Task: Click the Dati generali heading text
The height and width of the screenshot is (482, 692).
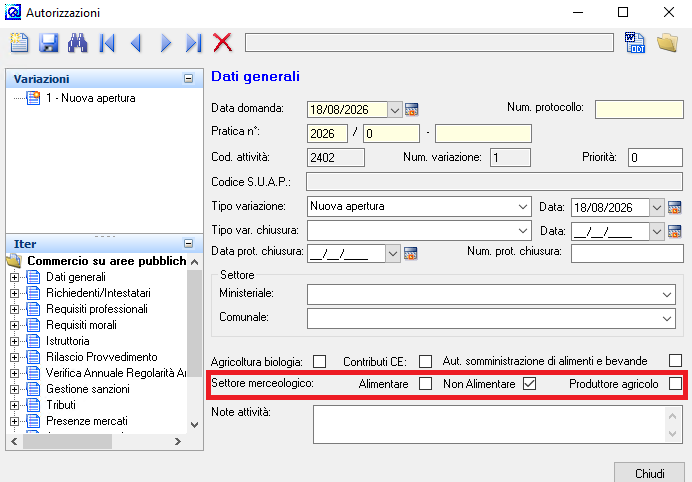Action: 255,76
